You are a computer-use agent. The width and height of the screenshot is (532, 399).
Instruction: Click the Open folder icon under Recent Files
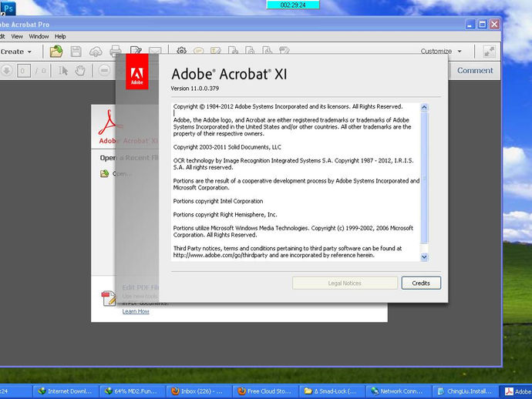coord(104,173)
